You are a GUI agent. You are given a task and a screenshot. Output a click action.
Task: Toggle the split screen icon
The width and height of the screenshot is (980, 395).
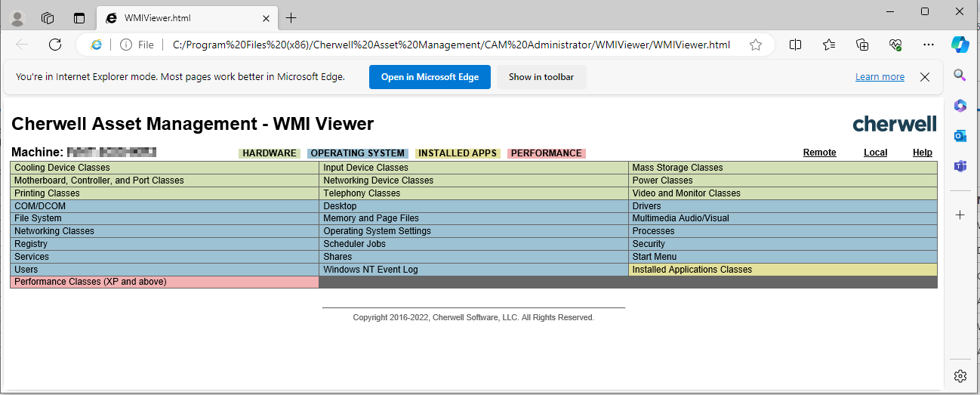click(795, 45)
